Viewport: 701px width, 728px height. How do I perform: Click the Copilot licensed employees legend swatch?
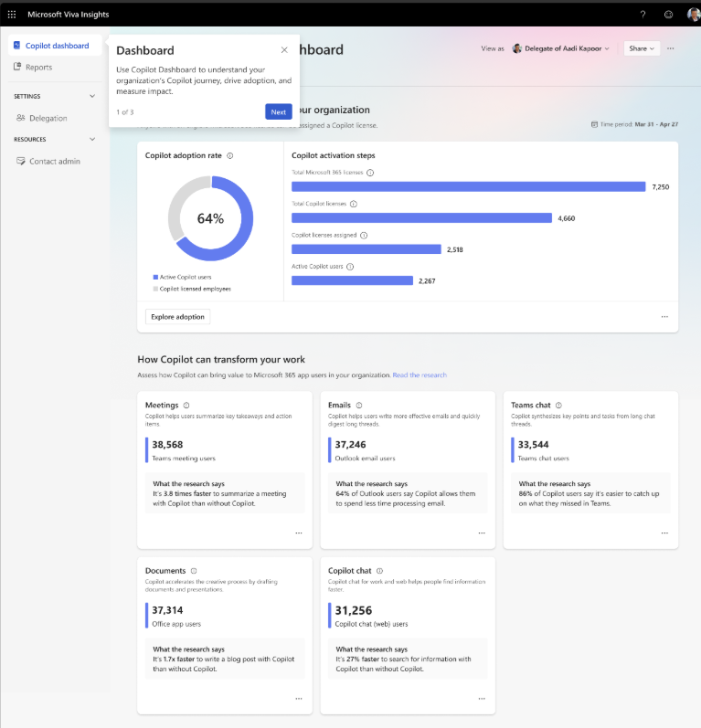(x=155, y=289)
